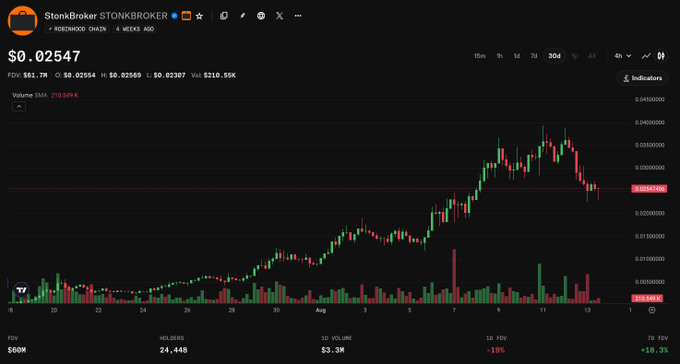Click the TradingView logo on chart
Screen dimensions: 680x364
click(x=21, y=290)
